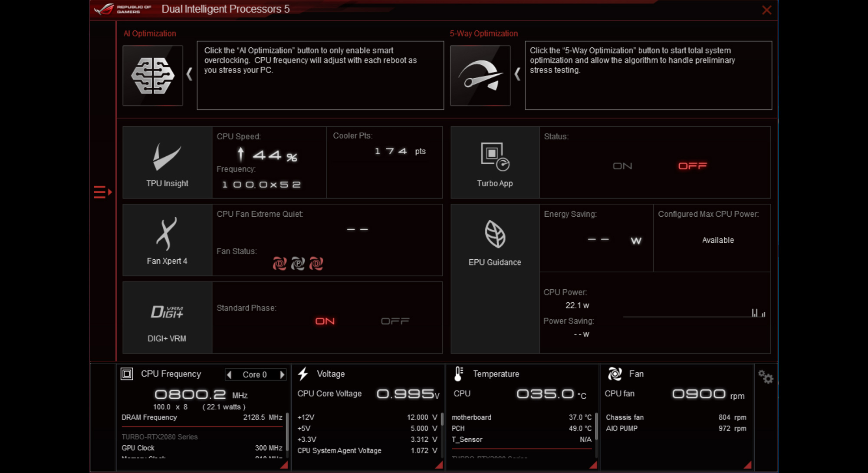Set Standard Phase to OFF
Screen dimensions: 868x473
point(395,321)
